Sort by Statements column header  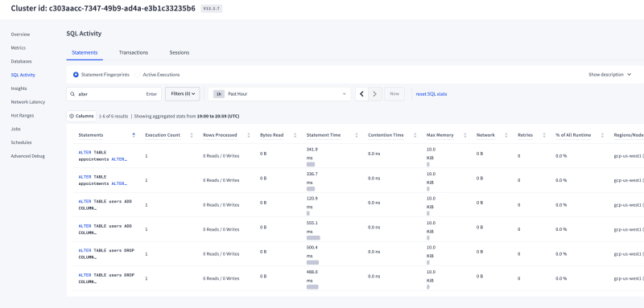(91, 135)
